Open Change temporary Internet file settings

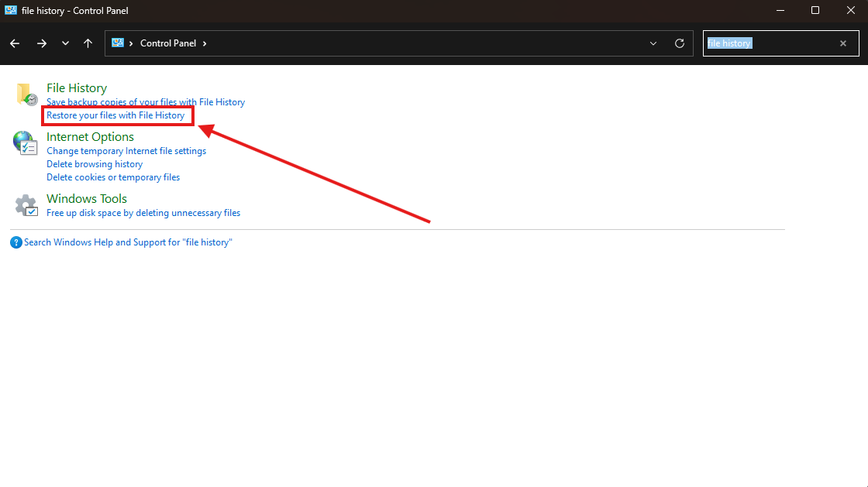126,151
